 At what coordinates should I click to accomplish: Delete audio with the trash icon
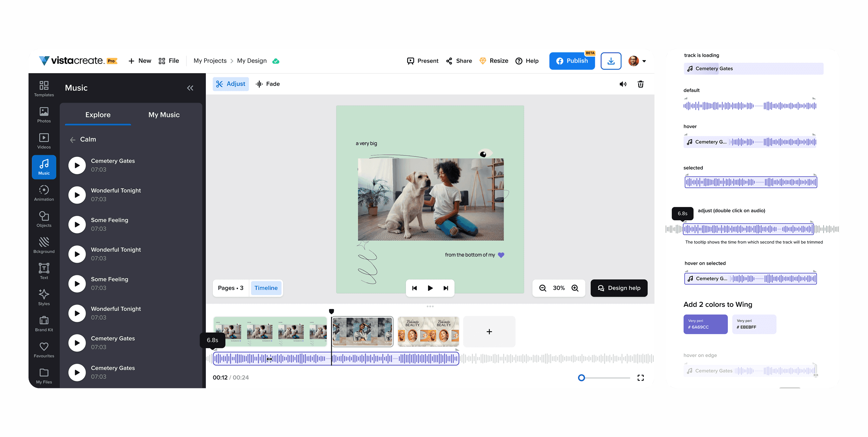pyautogui.click(x=640, y=84)
